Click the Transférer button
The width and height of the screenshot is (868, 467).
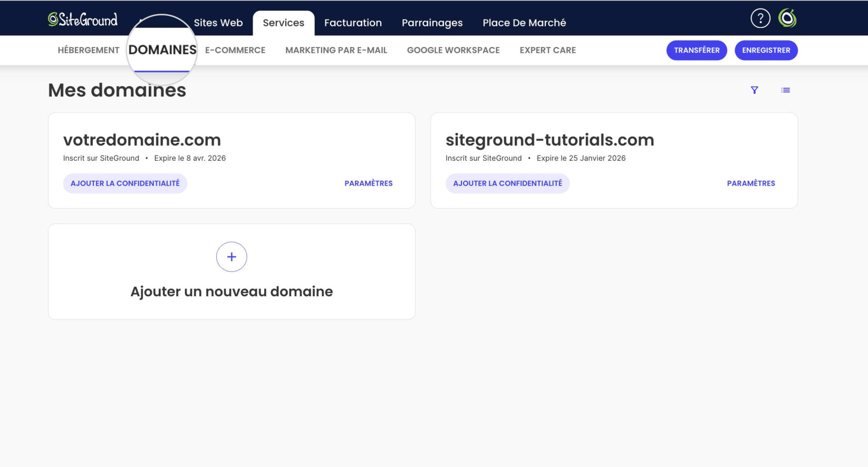point(697,50)
